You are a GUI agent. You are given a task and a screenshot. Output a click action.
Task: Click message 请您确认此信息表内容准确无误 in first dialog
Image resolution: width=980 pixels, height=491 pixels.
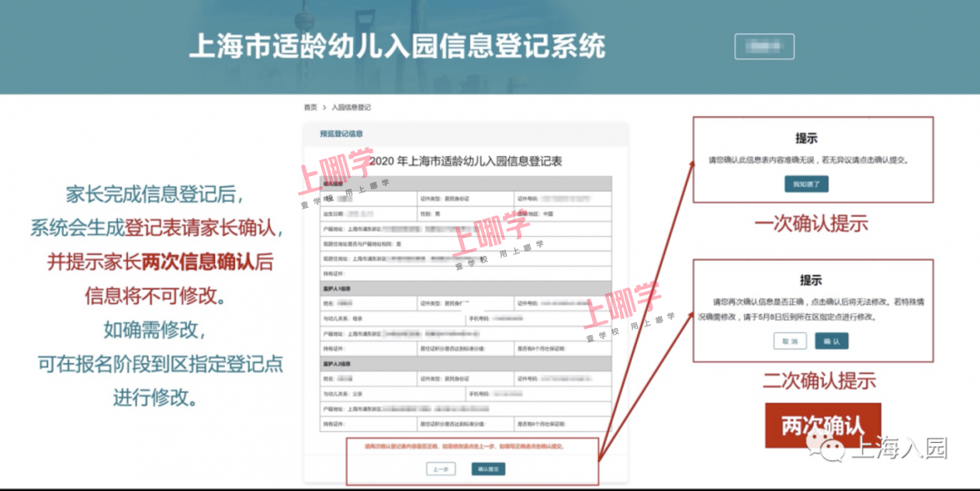809,161
